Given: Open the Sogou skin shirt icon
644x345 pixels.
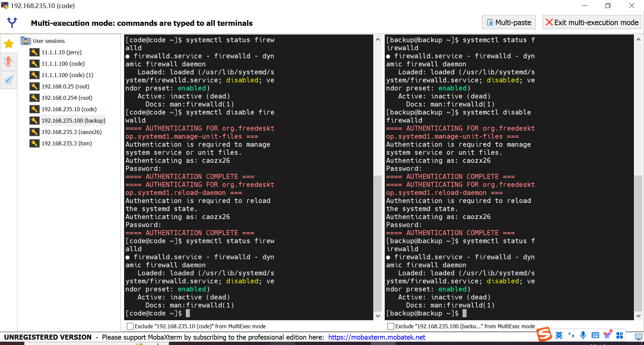Looking at the screenshot, I should coord(607,335).
